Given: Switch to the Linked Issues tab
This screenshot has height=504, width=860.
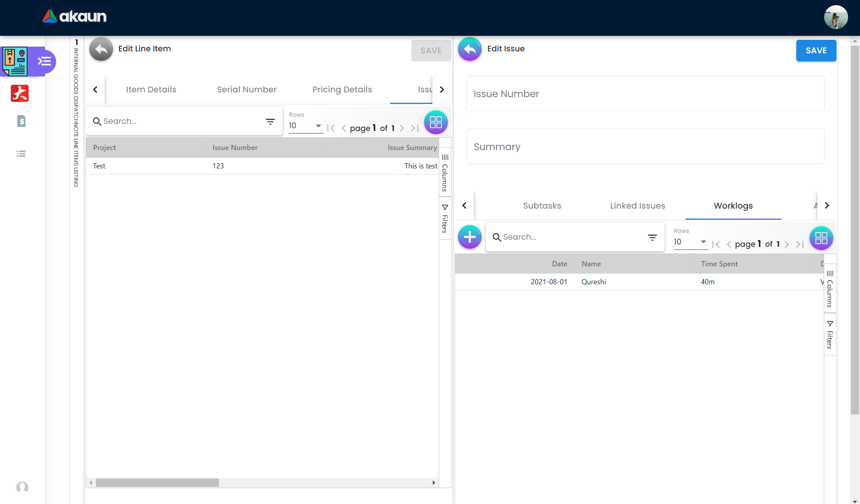Looking at the screenshot, I should (637, 206).
